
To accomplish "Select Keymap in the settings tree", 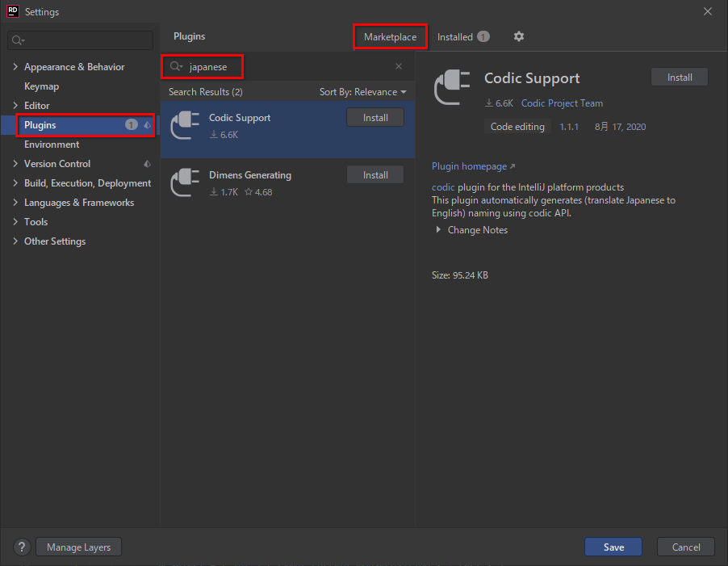I will 41,86.
